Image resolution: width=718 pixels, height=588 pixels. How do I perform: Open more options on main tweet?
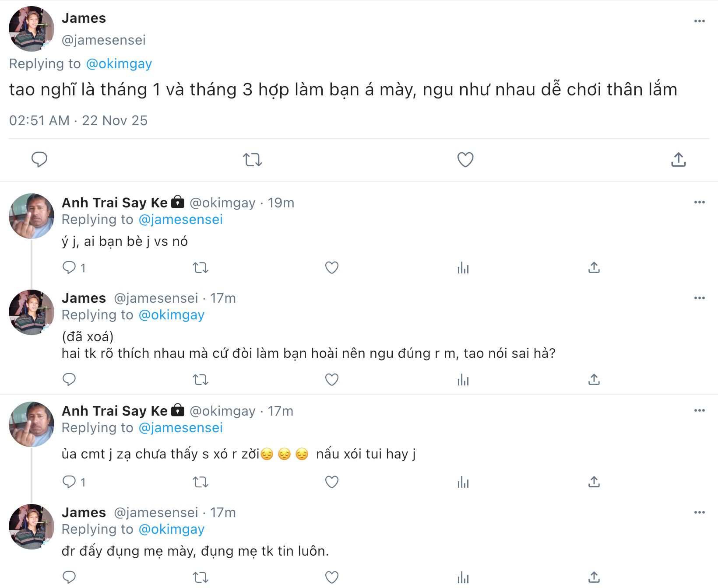click(699, 21)
